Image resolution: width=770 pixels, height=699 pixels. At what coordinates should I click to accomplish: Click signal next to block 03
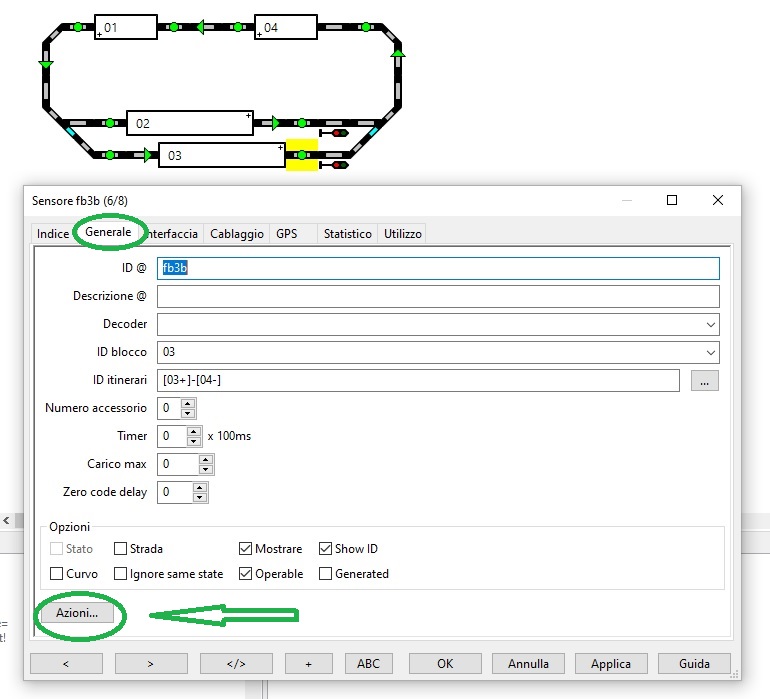click(334, 164)
